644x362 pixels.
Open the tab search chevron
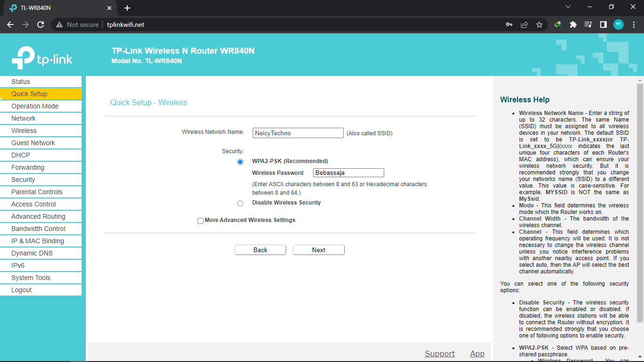click(x=568, y=7)
